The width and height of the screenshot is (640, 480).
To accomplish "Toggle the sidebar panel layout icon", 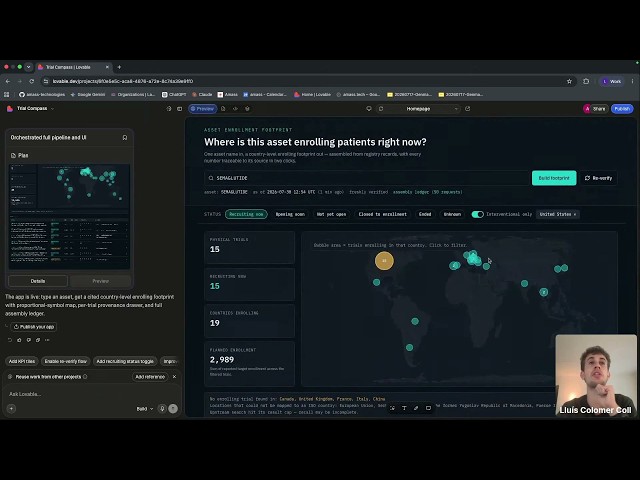I will [180, 109].
